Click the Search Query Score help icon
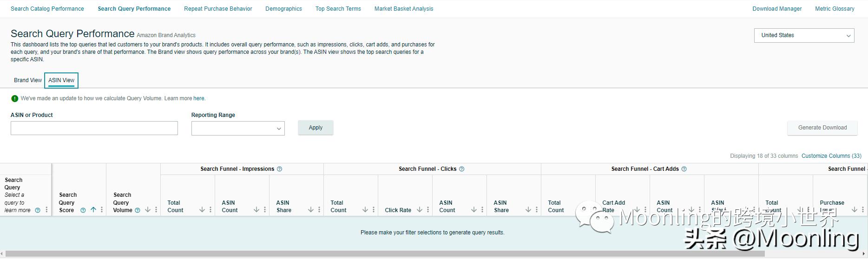The height and width of the screenshot is (259, 868). (83, 210)
